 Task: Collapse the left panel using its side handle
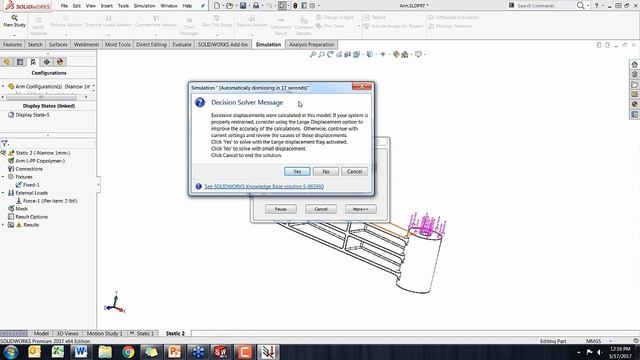click(98, 184)
